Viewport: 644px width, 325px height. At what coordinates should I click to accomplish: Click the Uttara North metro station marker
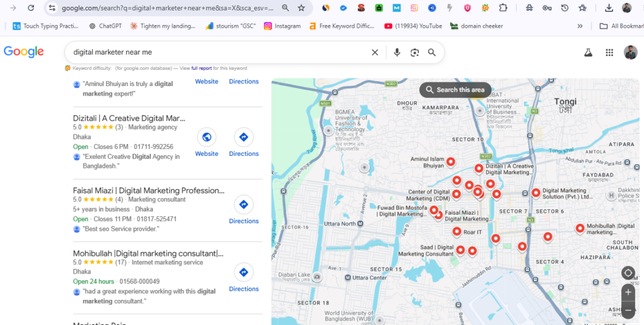tap(360, 224)
